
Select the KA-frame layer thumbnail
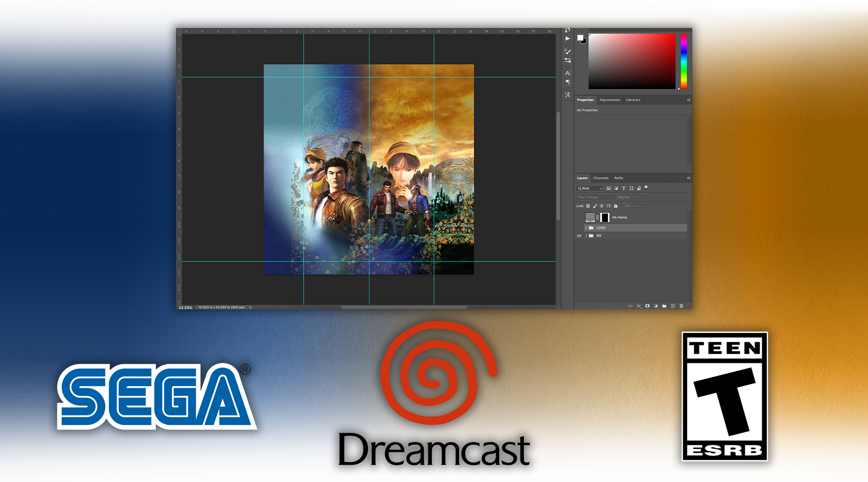(x=590, y=217)
